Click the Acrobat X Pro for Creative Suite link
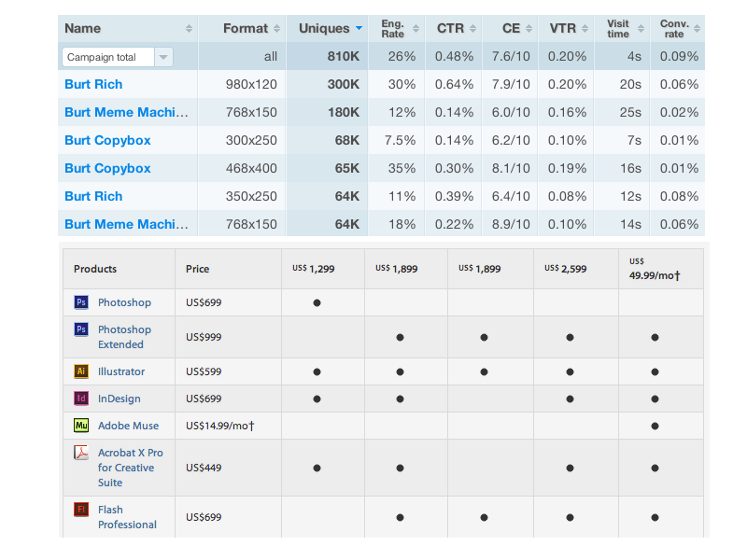Screen dimensions: 747x560 [131, 466]
